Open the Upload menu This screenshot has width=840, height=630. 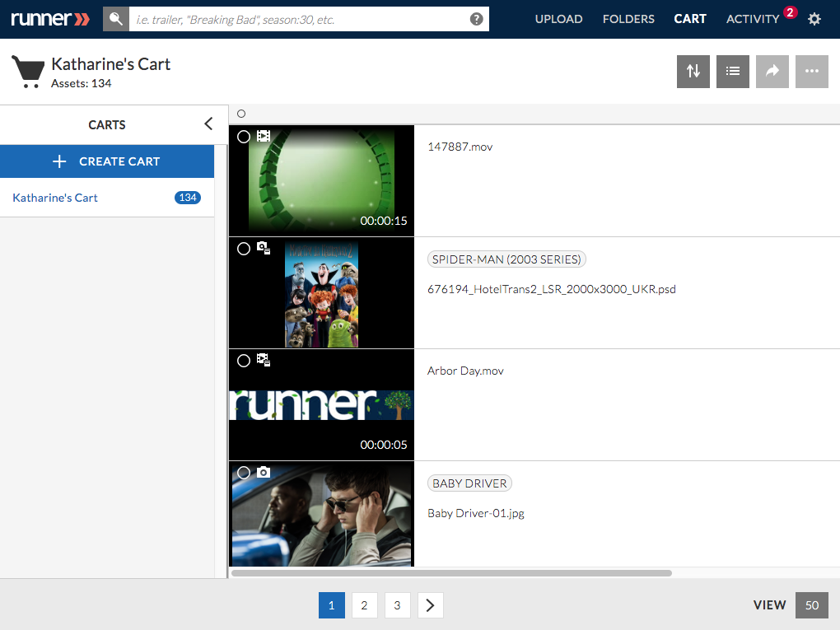(x=558, y=19)
